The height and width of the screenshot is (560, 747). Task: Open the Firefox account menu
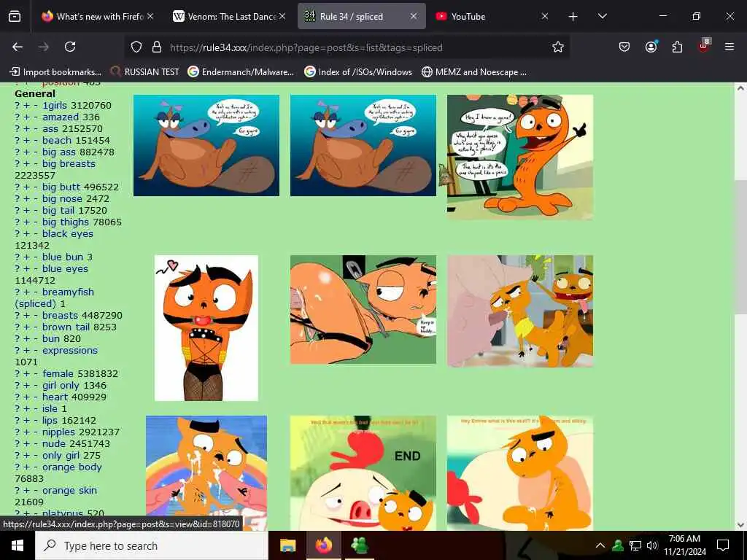(651, 47)
